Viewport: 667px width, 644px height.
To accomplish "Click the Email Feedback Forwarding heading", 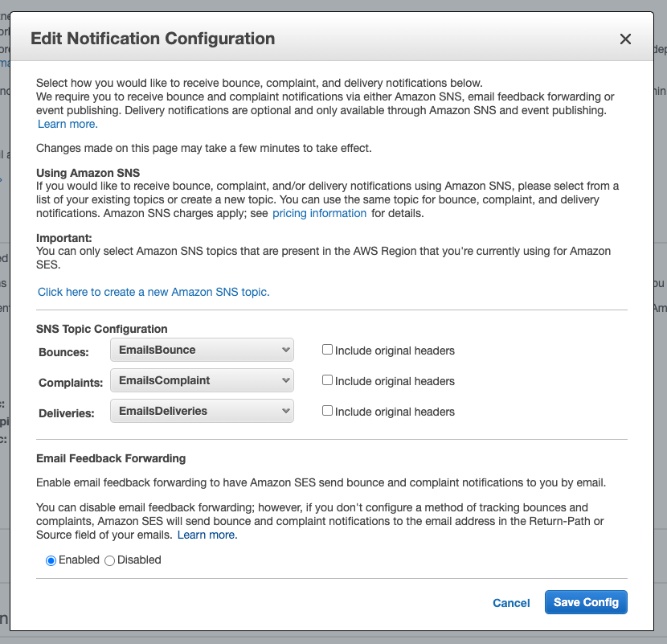I will pyautogui.click(x=111, y=458).
